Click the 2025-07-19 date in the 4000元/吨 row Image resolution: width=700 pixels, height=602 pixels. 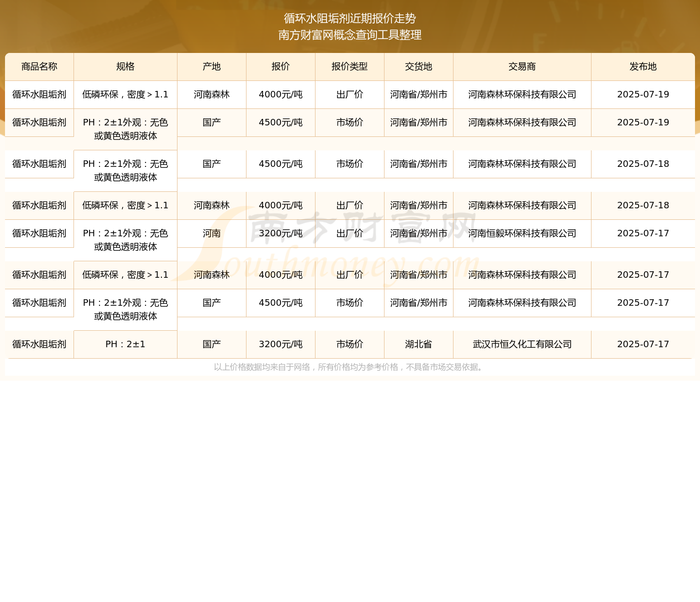pos(643,94)
